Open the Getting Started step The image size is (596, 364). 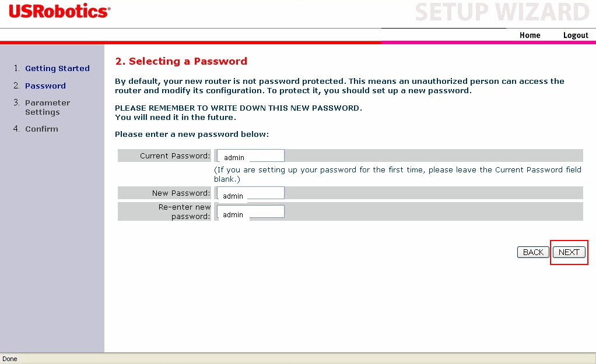pyautogui.click(x=57, y=68)
